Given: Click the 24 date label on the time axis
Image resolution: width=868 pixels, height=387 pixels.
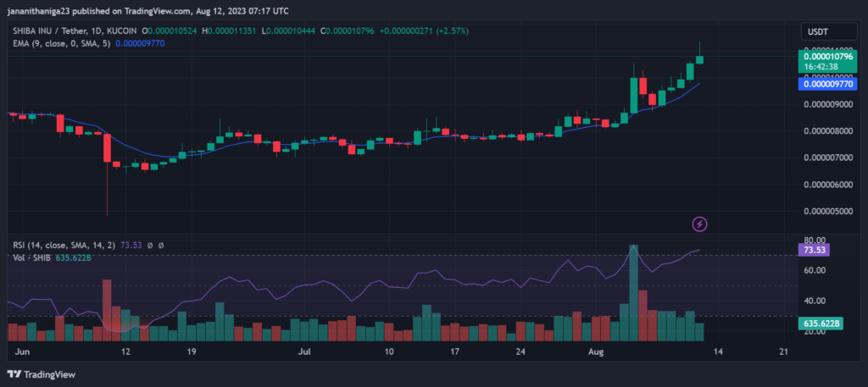Looking at the screenshot, I should pyautogui.click(x=520, y=351).
